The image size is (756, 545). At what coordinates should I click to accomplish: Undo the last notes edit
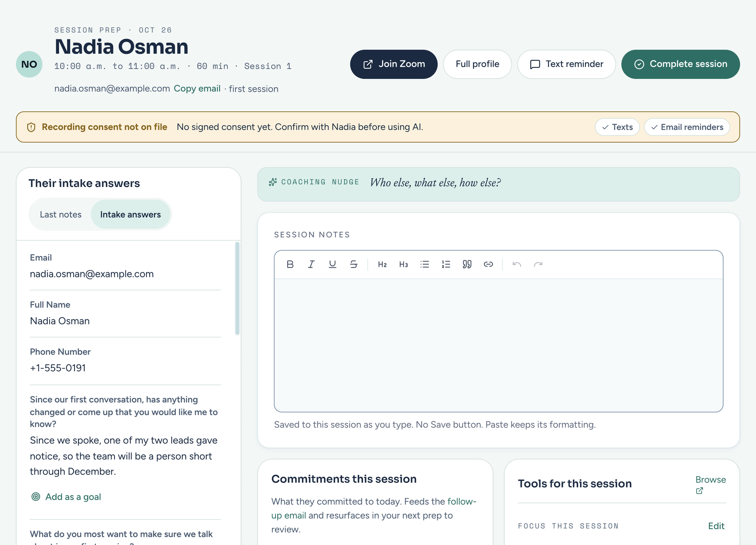click(x=517, y=264)
